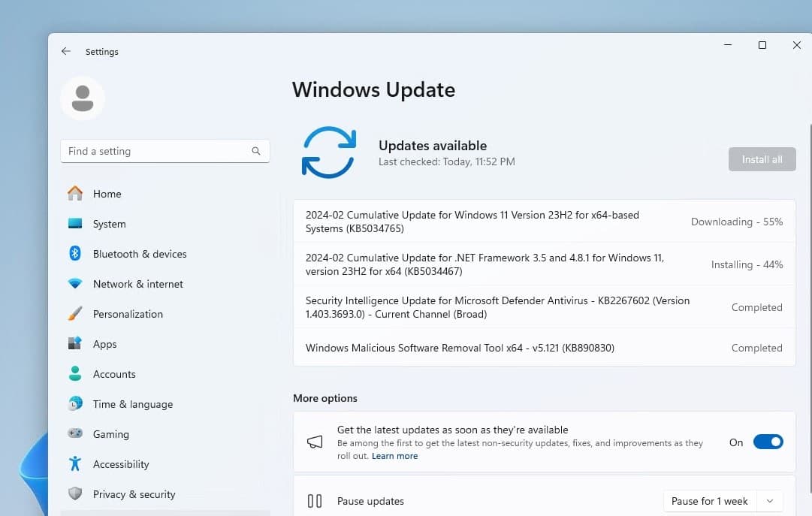Open the Learn more link

pos(394,455)
